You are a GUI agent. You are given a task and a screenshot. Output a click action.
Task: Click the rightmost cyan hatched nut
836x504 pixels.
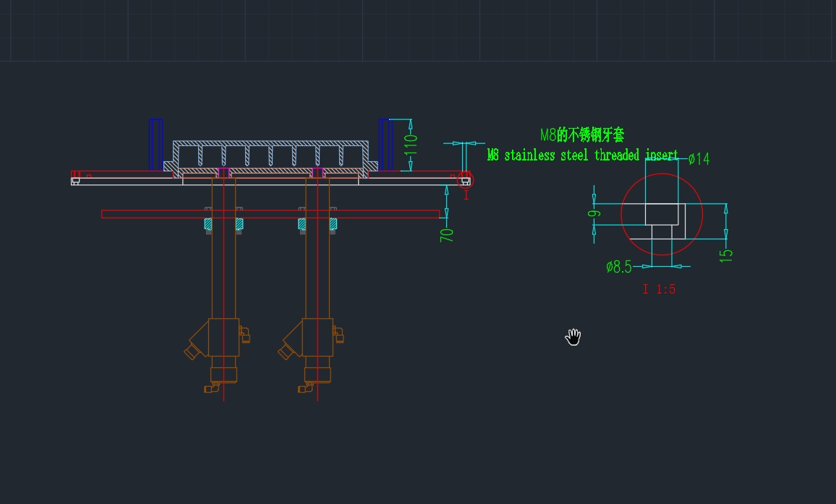tap(333, 225)
